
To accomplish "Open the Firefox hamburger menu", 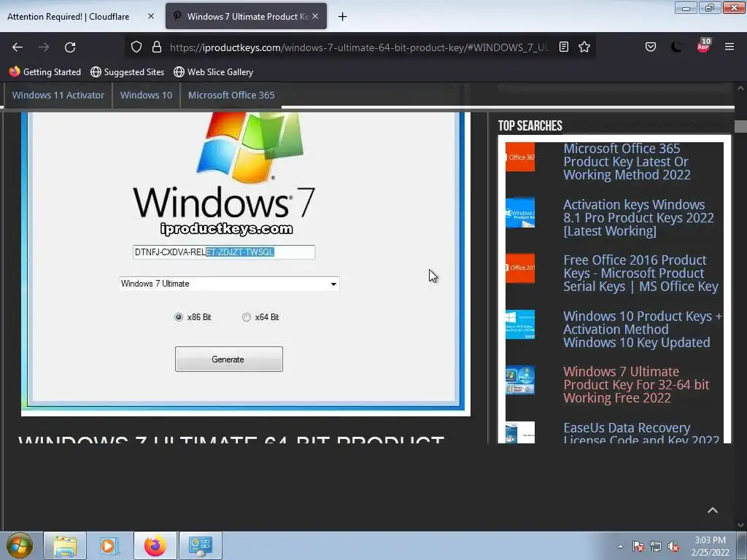I will (x=729, y=47).
